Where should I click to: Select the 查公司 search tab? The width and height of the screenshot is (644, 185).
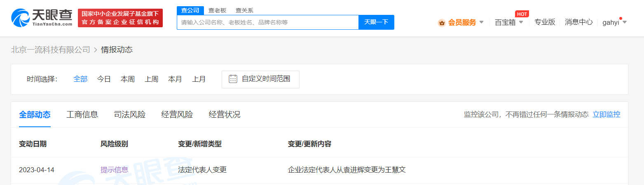click(190, 10)
